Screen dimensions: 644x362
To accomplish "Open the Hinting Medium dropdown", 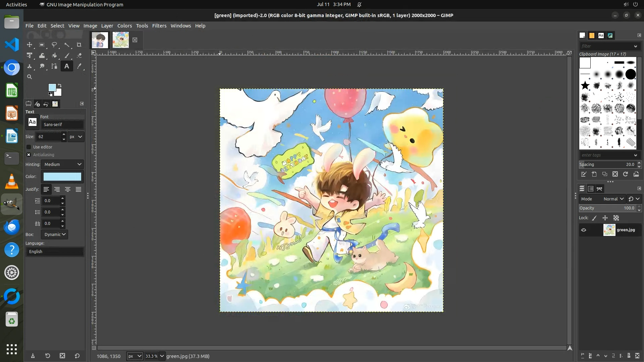I will 63,164.
